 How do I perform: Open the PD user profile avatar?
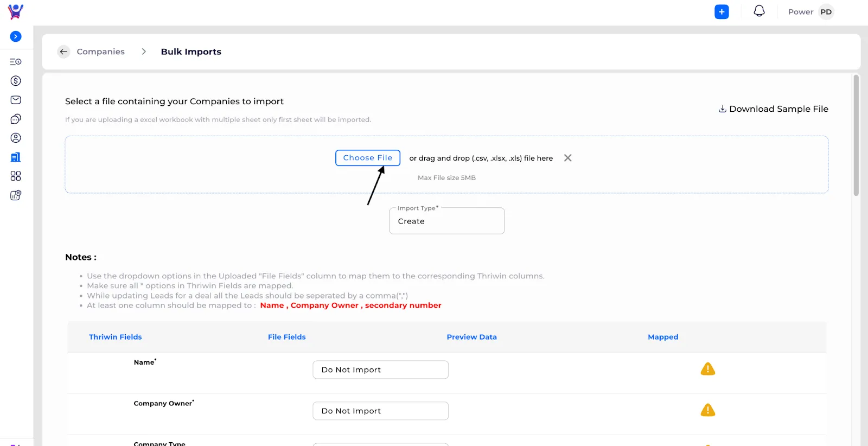(x=826, y=12)
